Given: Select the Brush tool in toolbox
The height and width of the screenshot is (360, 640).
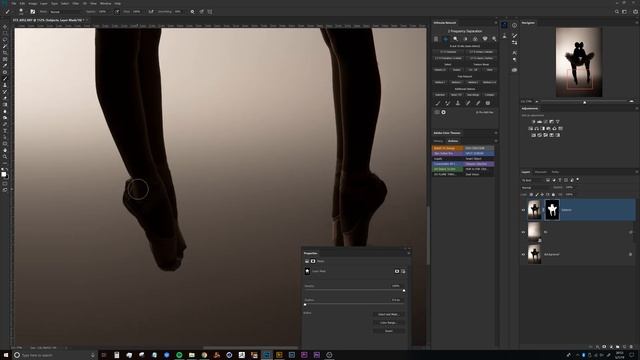Looking at the screenshot, I should pos(5,79).
